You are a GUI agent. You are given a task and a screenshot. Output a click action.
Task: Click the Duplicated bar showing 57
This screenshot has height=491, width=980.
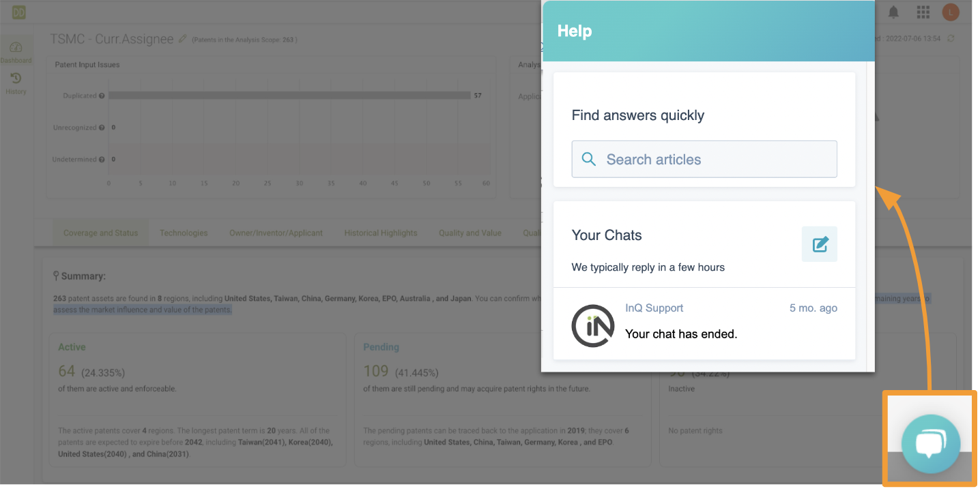click(x=290, y=95)
